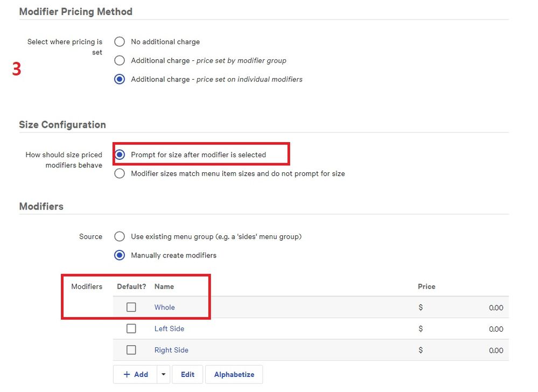Select 'Prompt for size after modifier is selected'

120,155
